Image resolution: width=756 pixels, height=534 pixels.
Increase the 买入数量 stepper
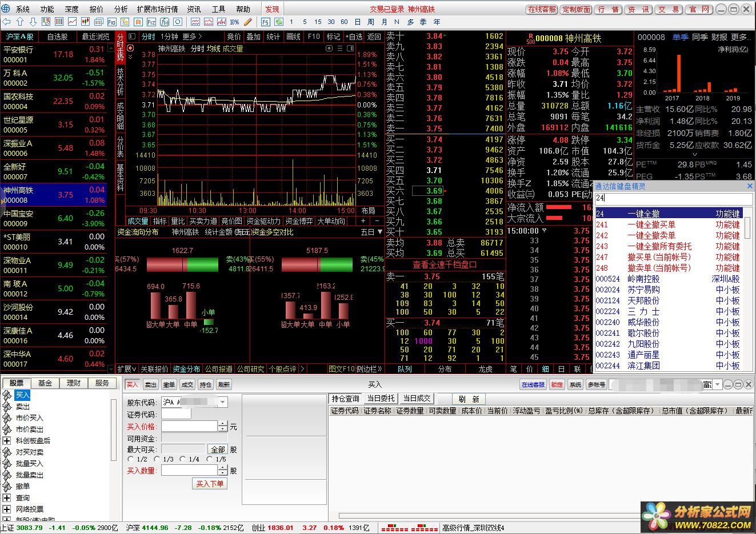(x=223, y=468)
